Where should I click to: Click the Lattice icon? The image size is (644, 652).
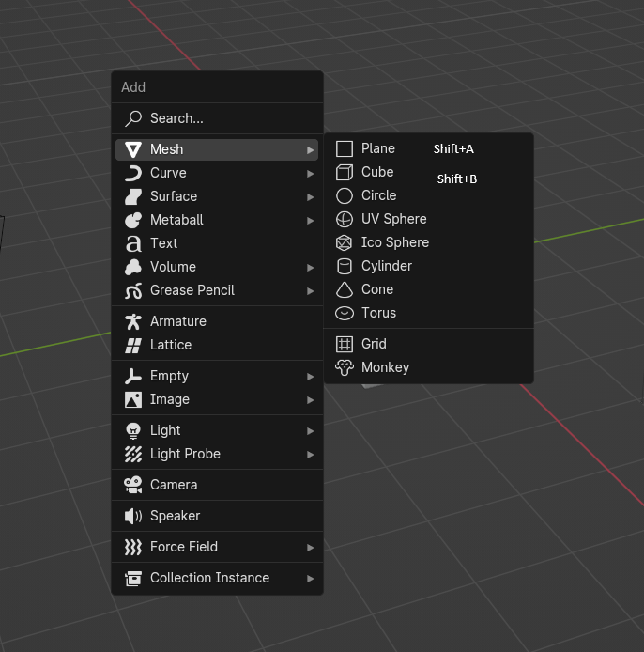click(x=133, y=345)
